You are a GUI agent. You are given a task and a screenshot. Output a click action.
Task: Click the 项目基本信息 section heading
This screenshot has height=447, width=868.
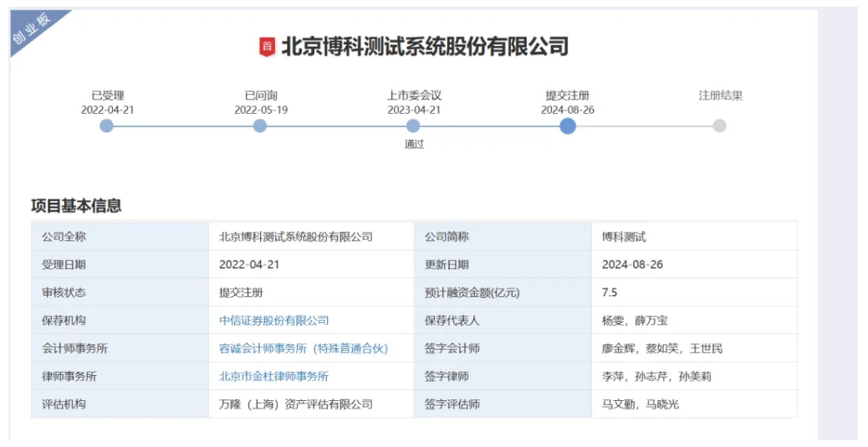click(x=76, y=206)
